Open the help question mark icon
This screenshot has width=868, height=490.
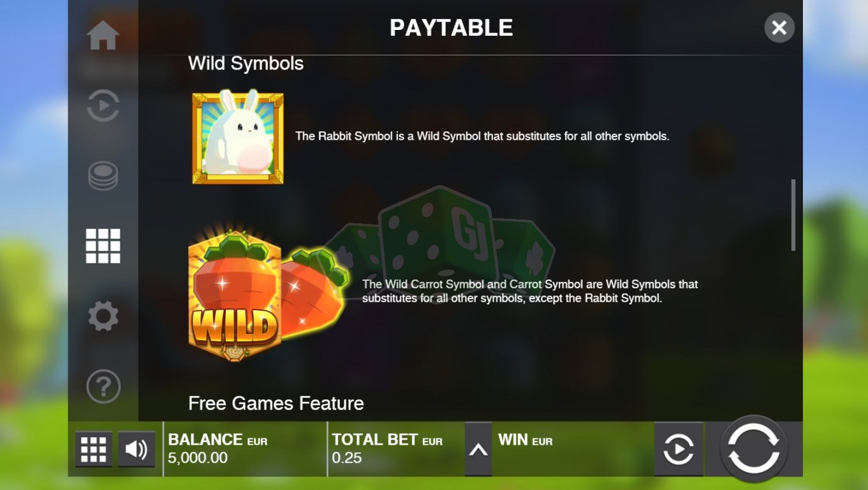click(103, 386)
